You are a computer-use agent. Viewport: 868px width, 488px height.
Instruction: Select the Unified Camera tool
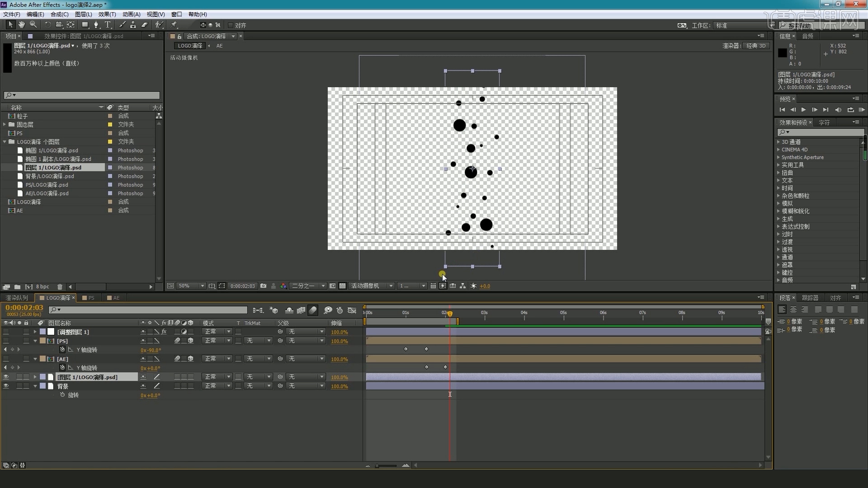click(59, 25)
